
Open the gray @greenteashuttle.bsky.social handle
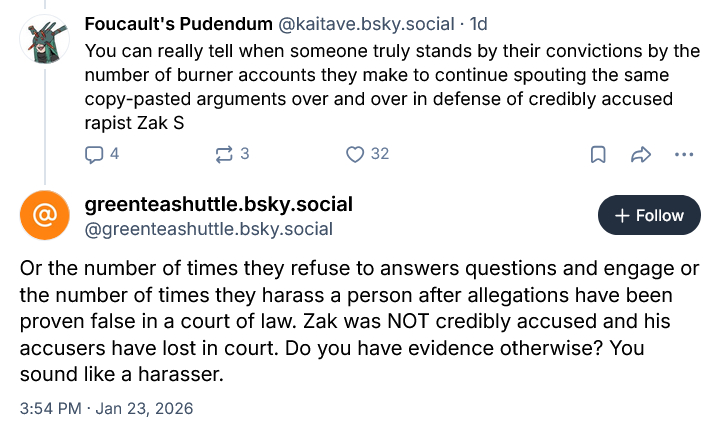(209, 229)
